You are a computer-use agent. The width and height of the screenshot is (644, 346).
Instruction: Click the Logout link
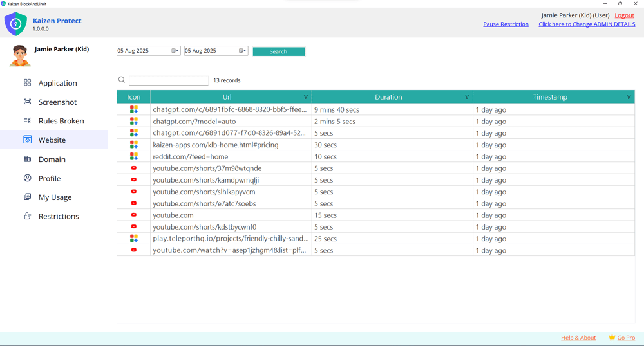click(624, 15)
